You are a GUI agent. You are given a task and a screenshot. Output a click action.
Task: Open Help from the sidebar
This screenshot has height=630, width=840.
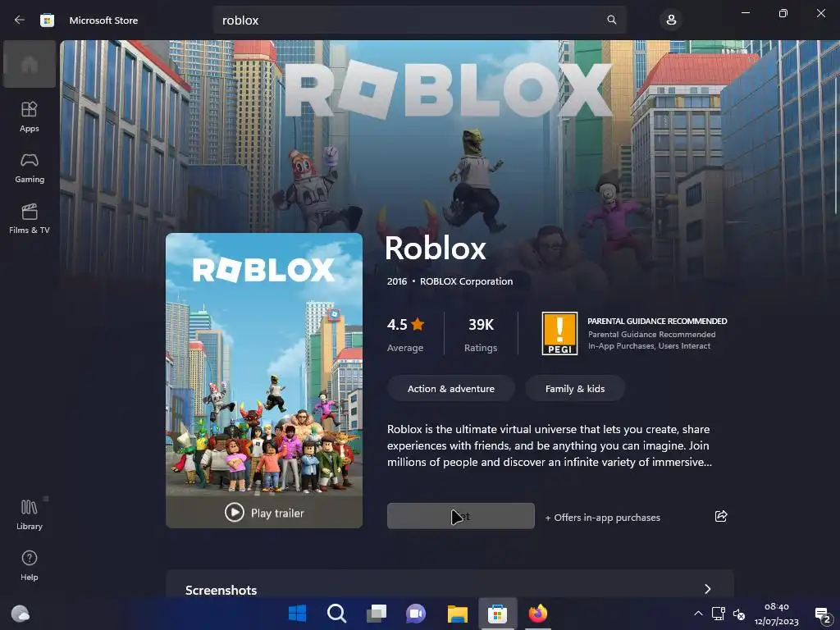30,565
